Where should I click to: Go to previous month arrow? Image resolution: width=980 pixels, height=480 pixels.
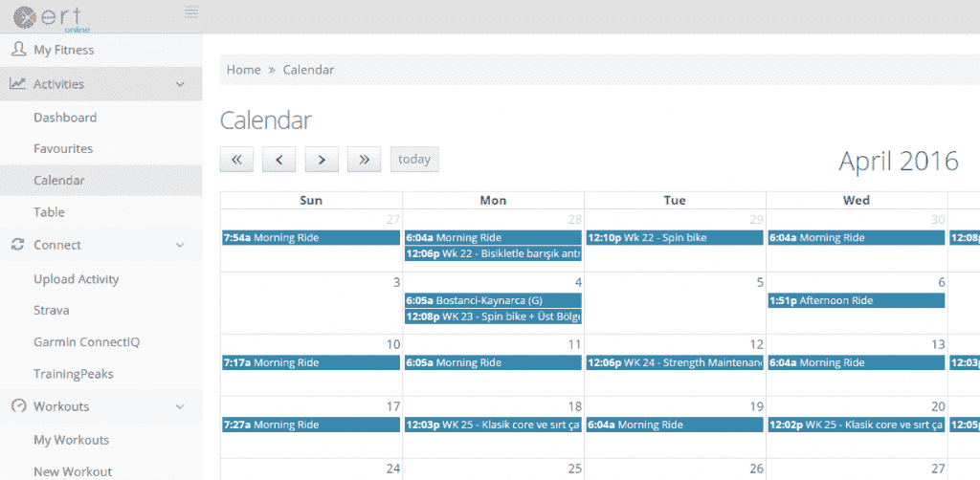click(x=278, y=160)
